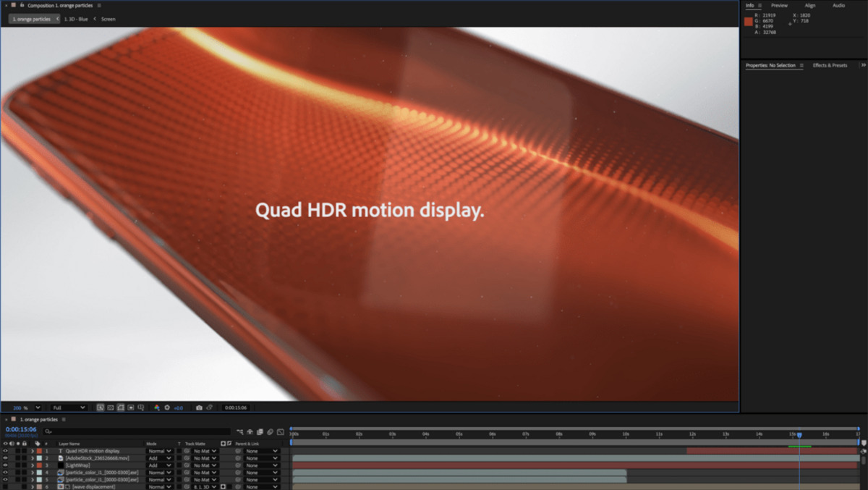The image size is (868, 490).
Task: Switch to the Audio panel tab
Action: (x=838, y=5)
